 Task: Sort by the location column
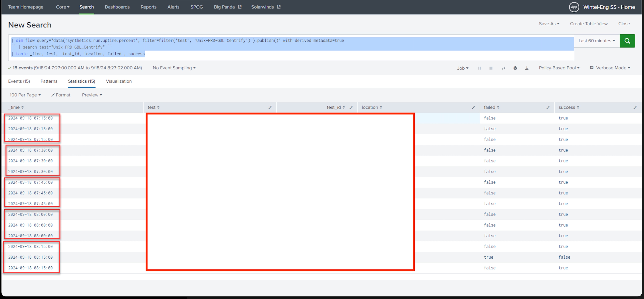(x=372, y=107)
